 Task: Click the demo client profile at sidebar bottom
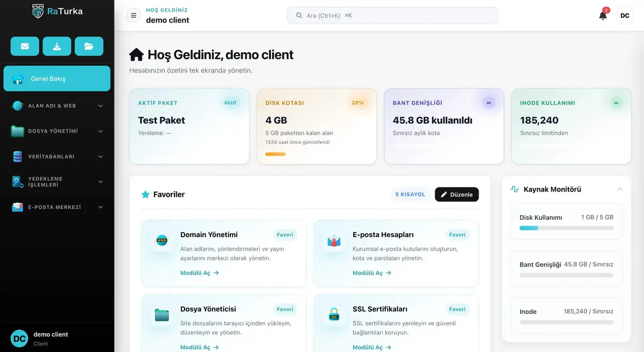(57, 339)
